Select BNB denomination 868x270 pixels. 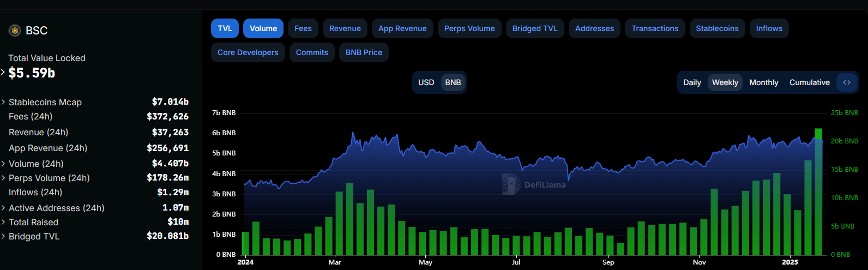(x=453, y=82)
